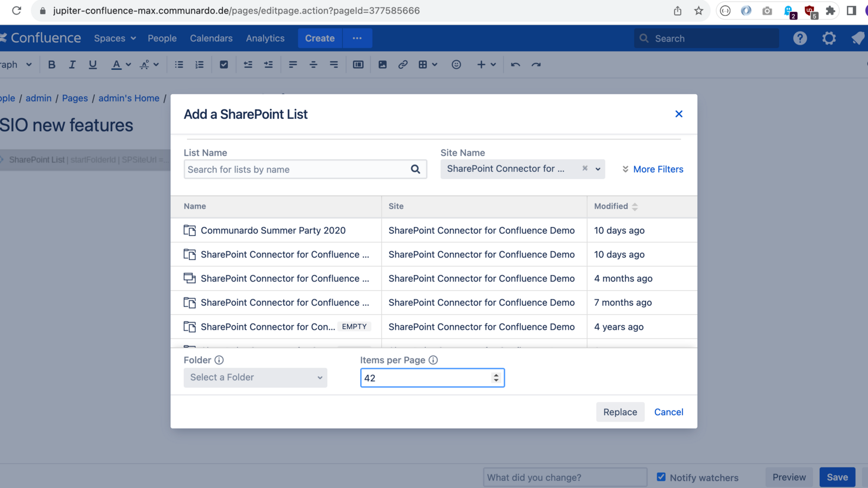Select the Communardo Summer Party 2020 list
Image resolution: width=868 pixels, height=488 pixels.
[x=273, y=230]
